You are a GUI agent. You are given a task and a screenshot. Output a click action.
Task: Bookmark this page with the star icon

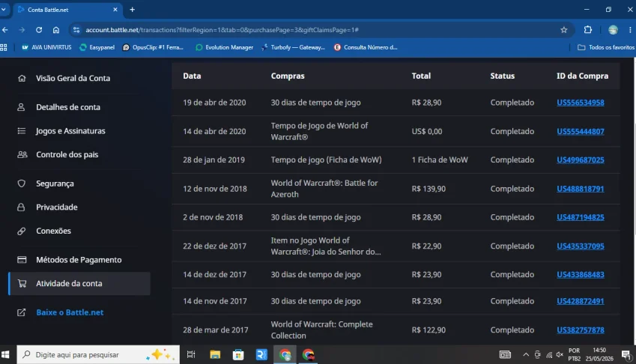(x=564, y=30)
